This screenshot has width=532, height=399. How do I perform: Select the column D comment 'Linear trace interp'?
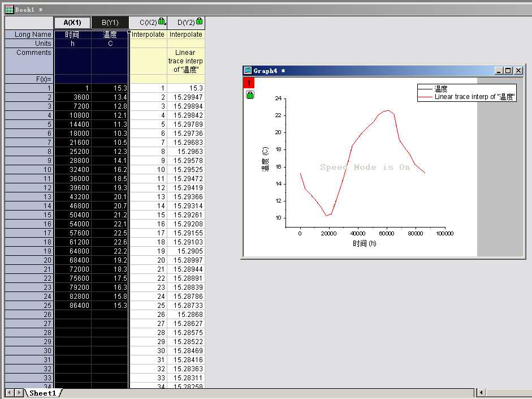click(186, 61)
